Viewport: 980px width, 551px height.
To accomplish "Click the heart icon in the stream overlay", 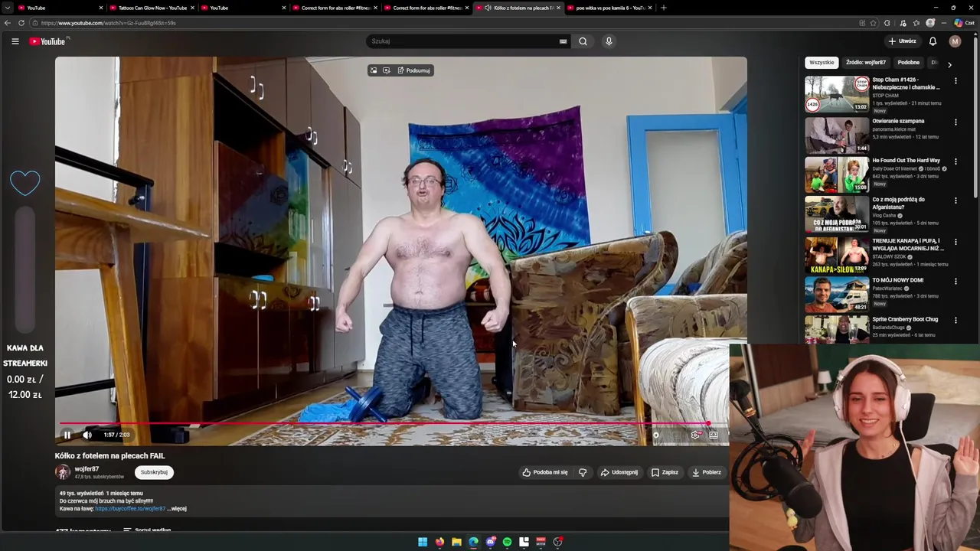I will [x=24, y=183].
